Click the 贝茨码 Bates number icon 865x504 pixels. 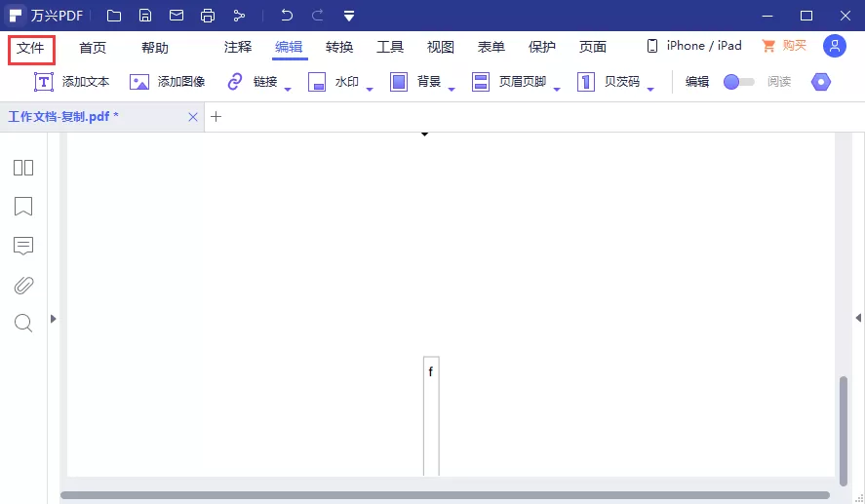(x=585, y=82)
